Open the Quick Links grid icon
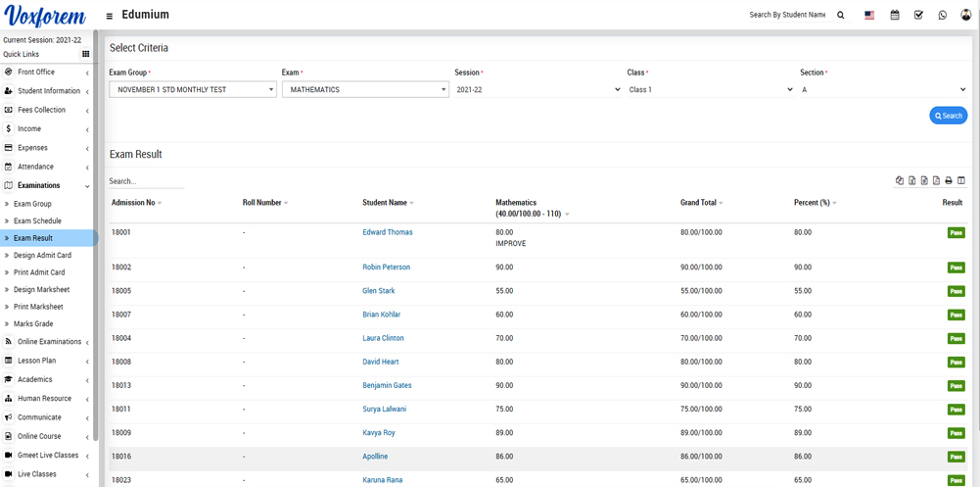 pyautogui.click(x=86, y=55)
